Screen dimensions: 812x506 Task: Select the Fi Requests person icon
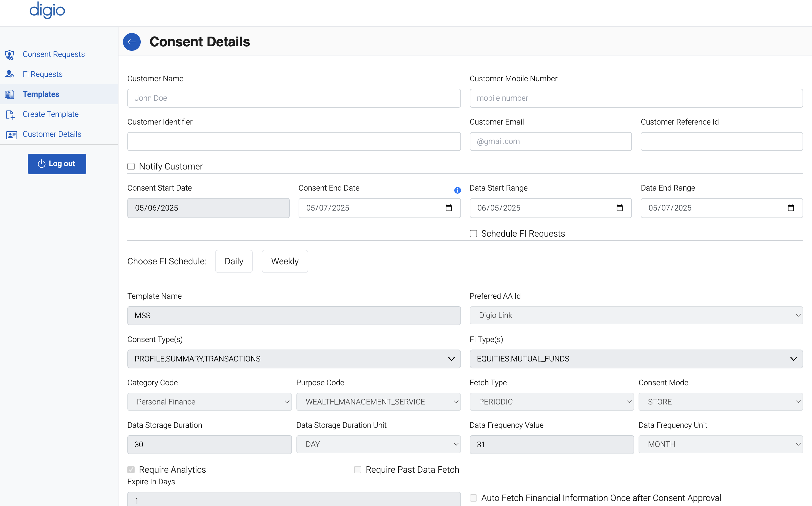click(x=10, y=74)
